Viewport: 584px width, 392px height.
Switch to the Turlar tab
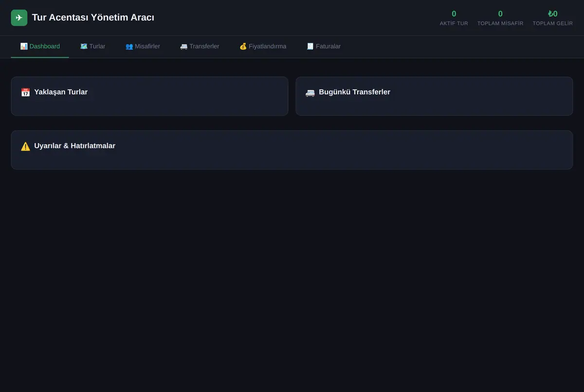(x=92, y=47)
